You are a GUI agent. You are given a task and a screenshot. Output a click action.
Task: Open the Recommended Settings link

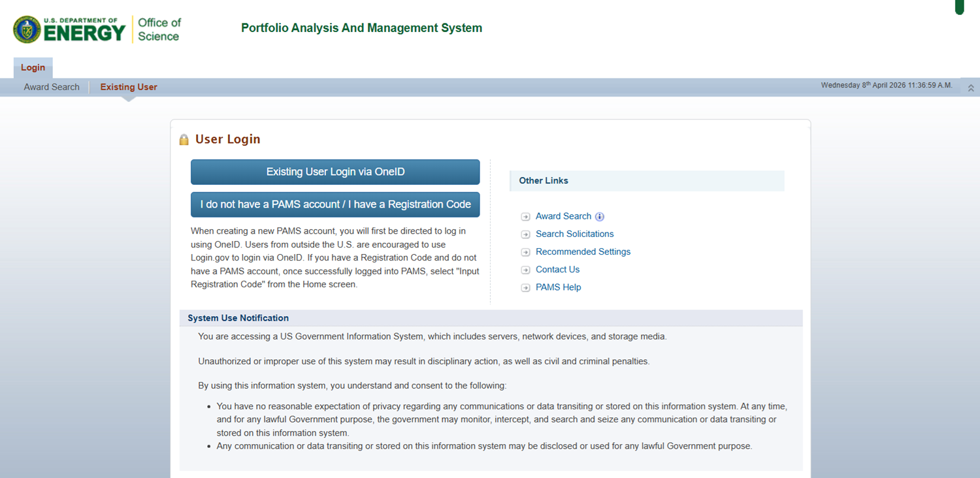tap(583, 251)
